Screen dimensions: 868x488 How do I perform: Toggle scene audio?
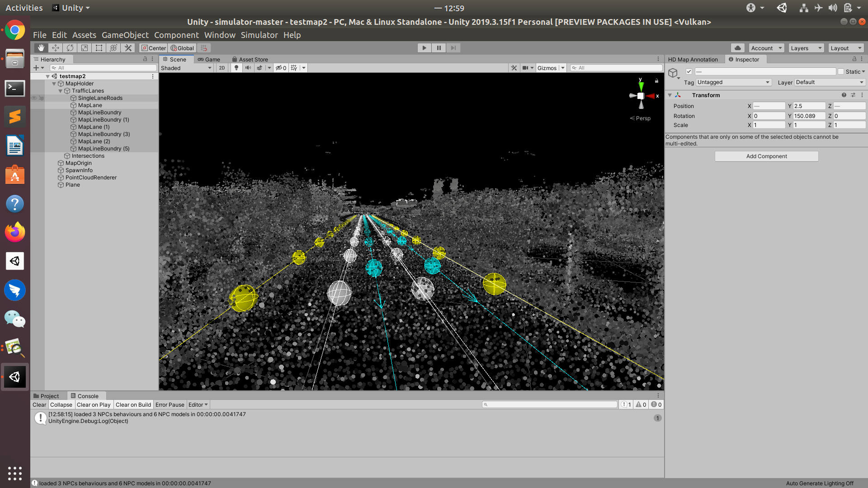[x=248, y=68]
